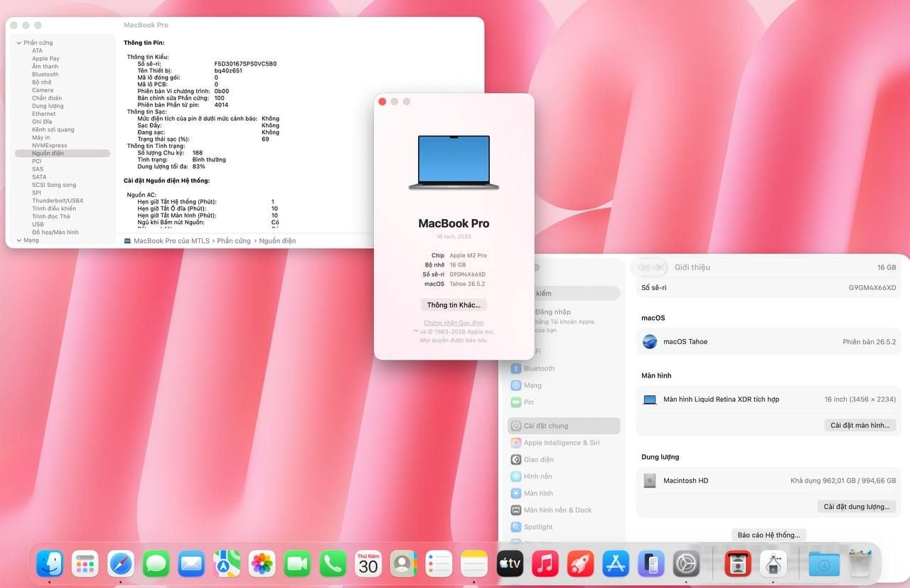Open the Trash in the Dock
This screenshot has height=588, width=910.
click(x=860, y=564)
